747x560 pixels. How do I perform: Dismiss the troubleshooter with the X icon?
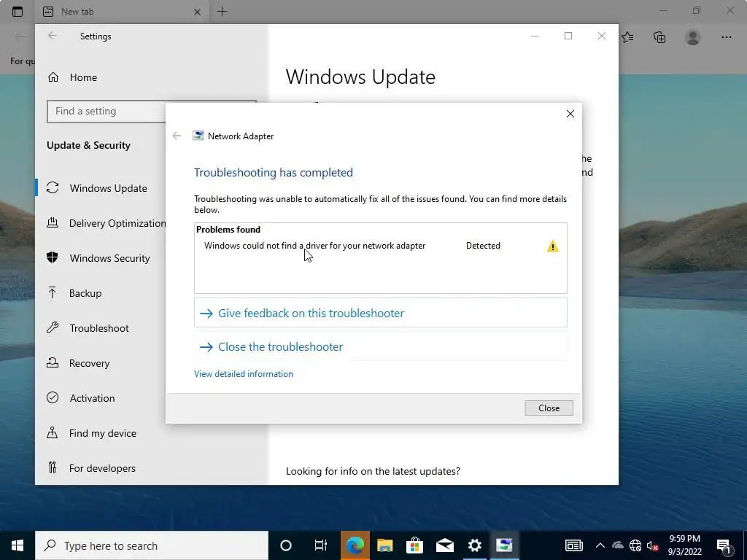[x=570, y=114]
